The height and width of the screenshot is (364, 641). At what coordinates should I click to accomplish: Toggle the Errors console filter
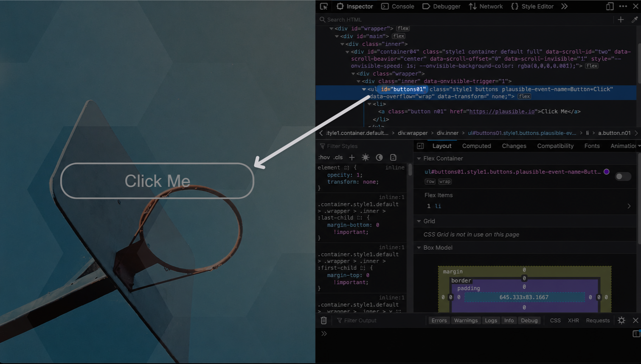pos(439,320)
